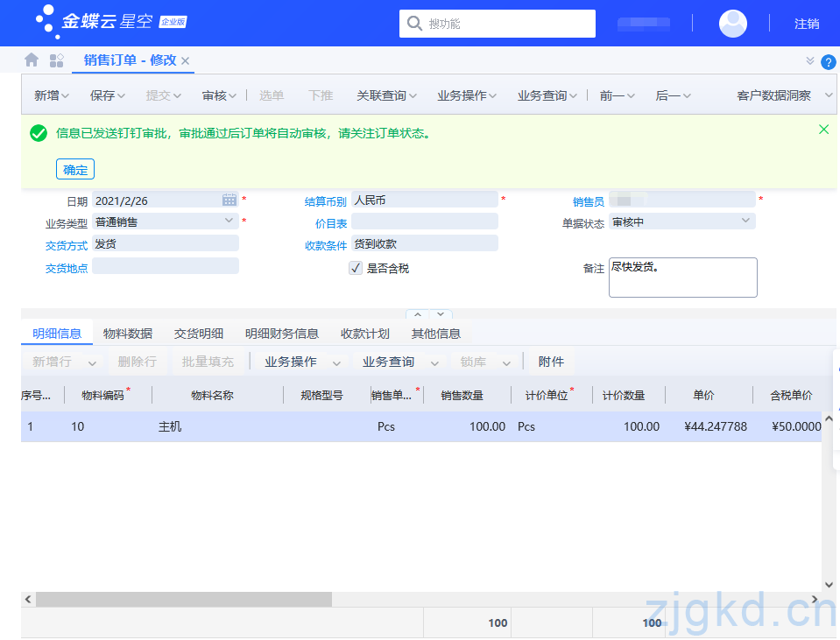
Task: Collapse header panel with up arrow
Action: point(418,314)
